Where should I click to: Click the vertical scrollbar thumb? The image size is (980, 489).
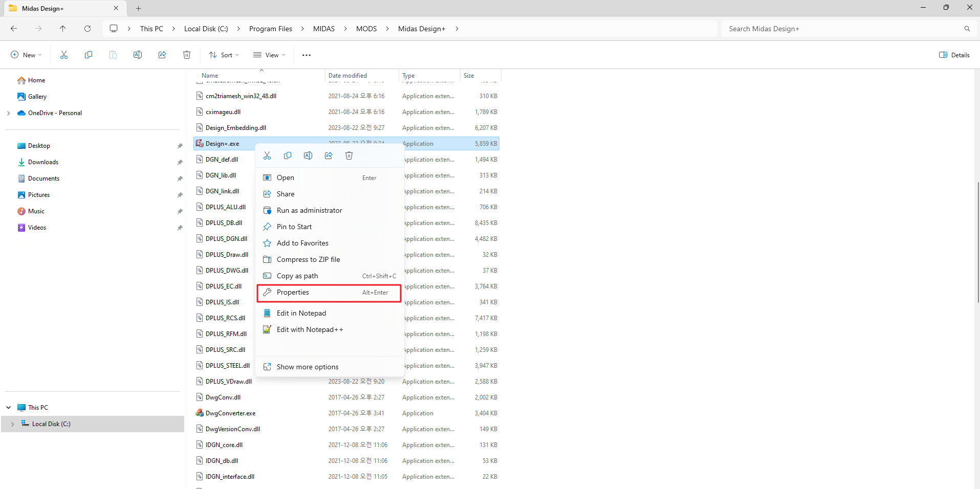tap(978, 243)
